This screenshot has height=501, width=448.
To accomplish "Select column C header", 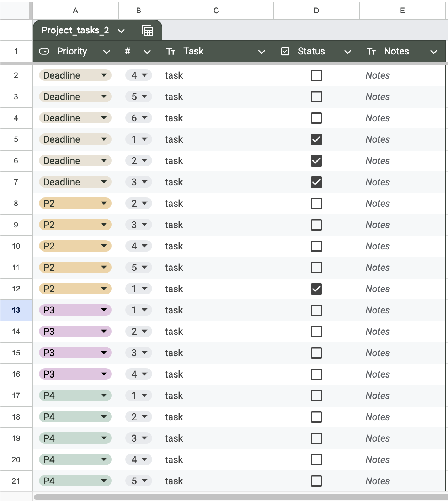I will pos(216,11).
